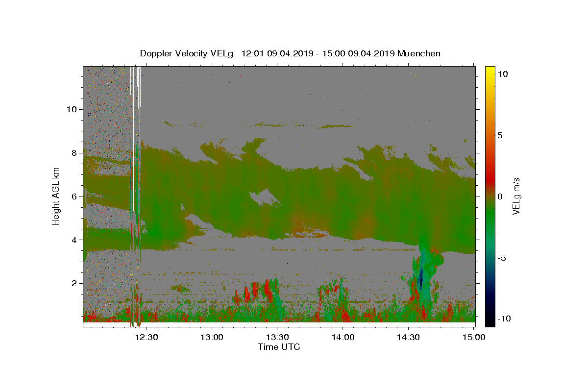The image size is (588, 392).
Task: Click the colorbar value '5'
Action: (x=501, y=135)
